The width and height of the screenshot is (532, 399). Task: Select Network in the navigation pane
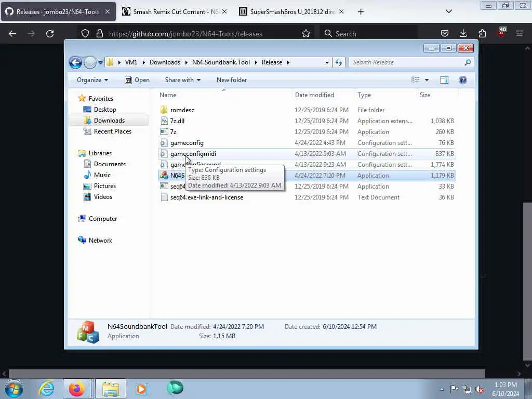(x=100, y=241)
